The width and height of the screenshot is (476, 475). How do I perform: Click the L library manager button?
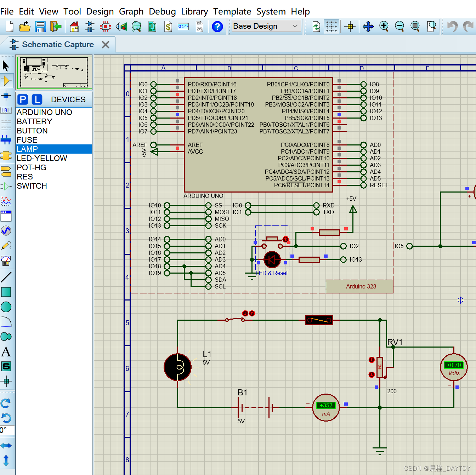coord(37,99)
